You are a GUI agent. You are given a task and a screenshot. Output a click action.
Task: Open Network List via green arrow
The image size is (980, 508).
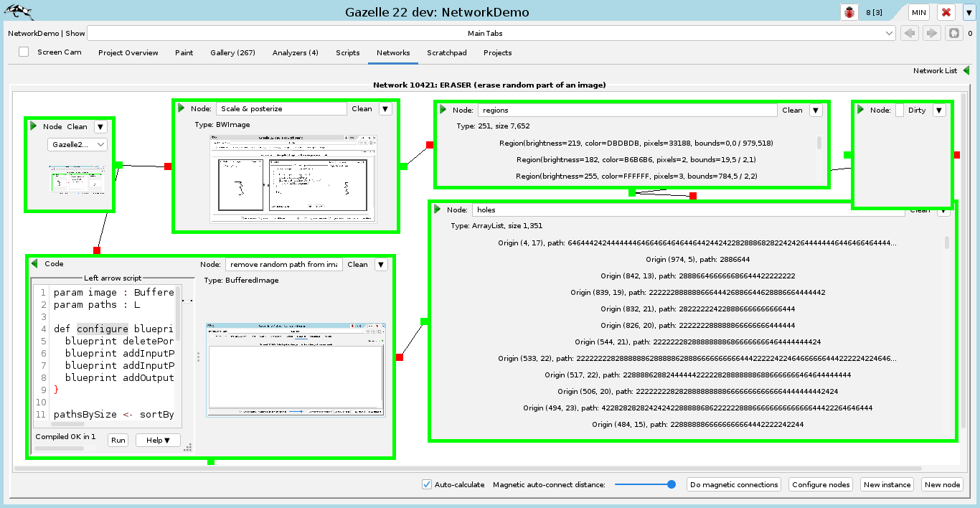tap(966, 70)
